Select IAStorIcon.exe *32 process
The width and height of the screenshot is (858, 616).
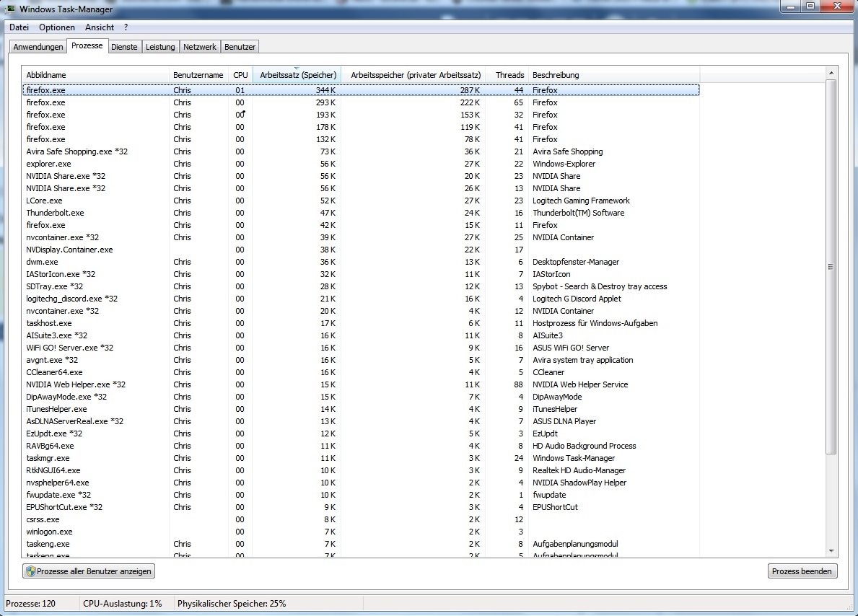[361, 274]
